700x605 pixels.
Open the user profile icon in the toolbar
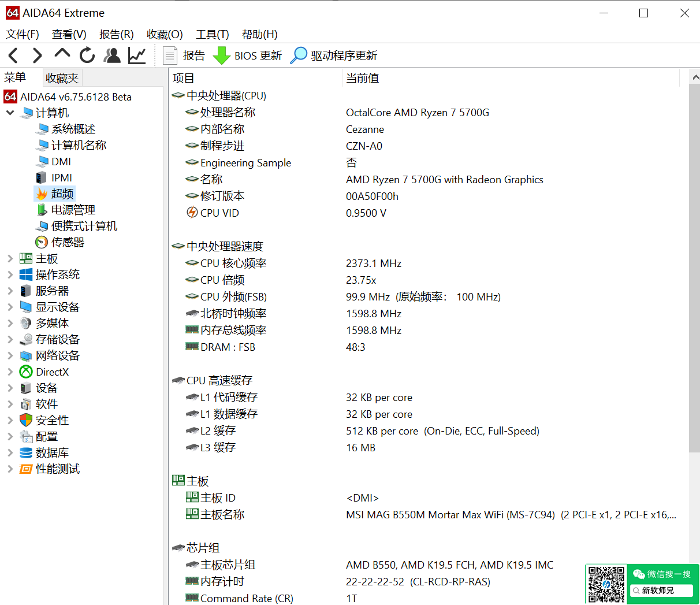pos(112,55)
